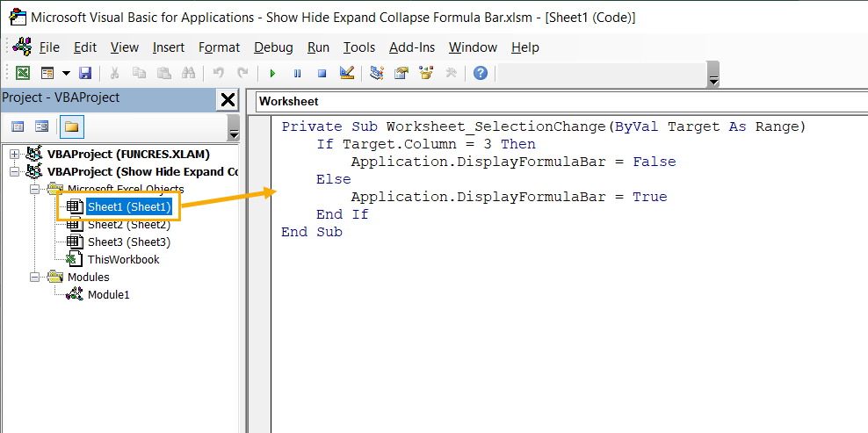The width and height of the screenshot is (868, 433).
Task: Run the macro with the green play icon
Action: (272, 74)
